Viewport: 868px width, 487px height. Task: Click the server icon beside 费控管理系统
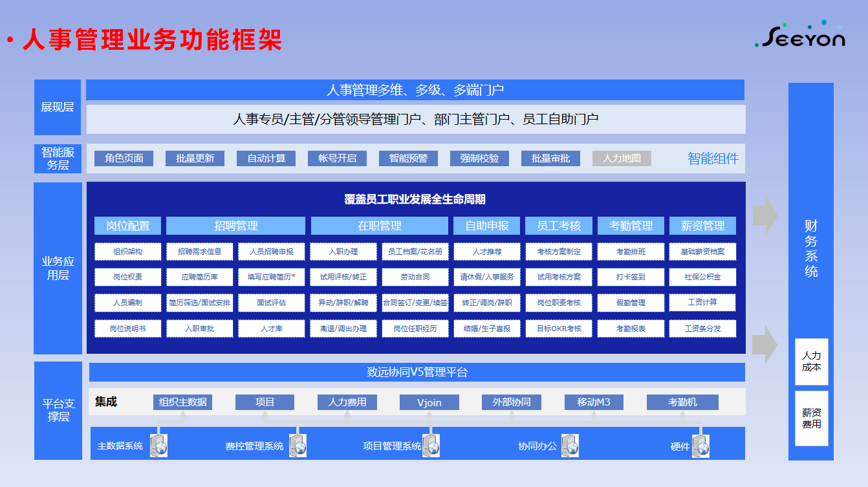point(298,446)
